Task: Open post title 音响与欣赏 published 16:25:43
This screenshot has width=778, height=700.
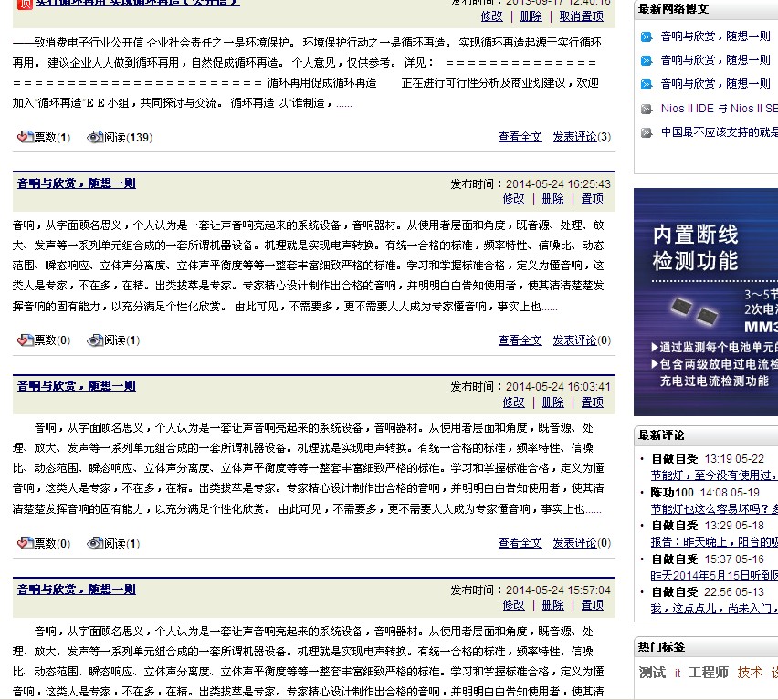Action: [77, 183]
